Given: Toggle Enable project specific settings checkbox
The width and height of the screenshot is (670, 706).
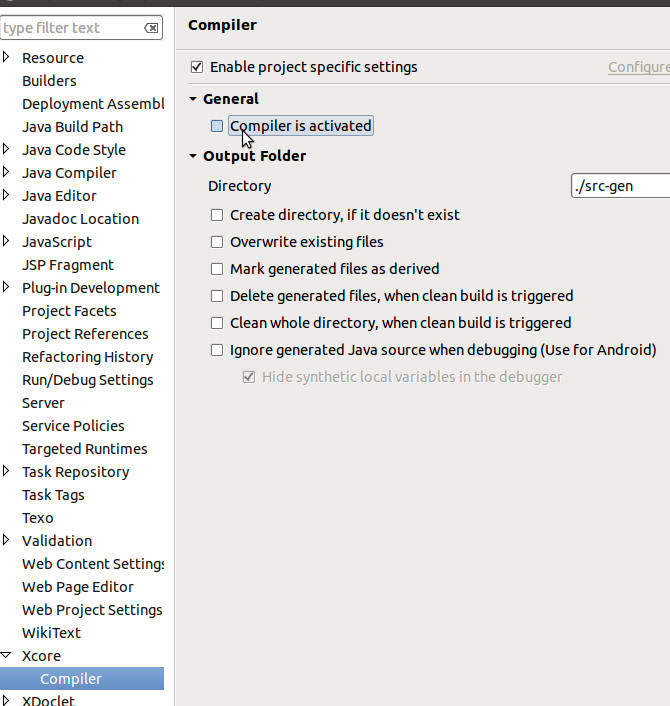Looking at the screenshot, I should (x=197, y=67).
